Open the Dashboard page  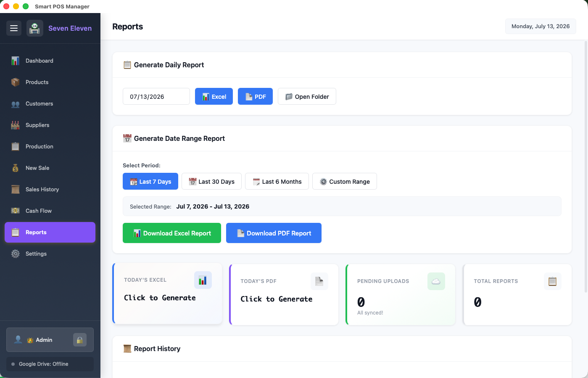pos(50,61)
